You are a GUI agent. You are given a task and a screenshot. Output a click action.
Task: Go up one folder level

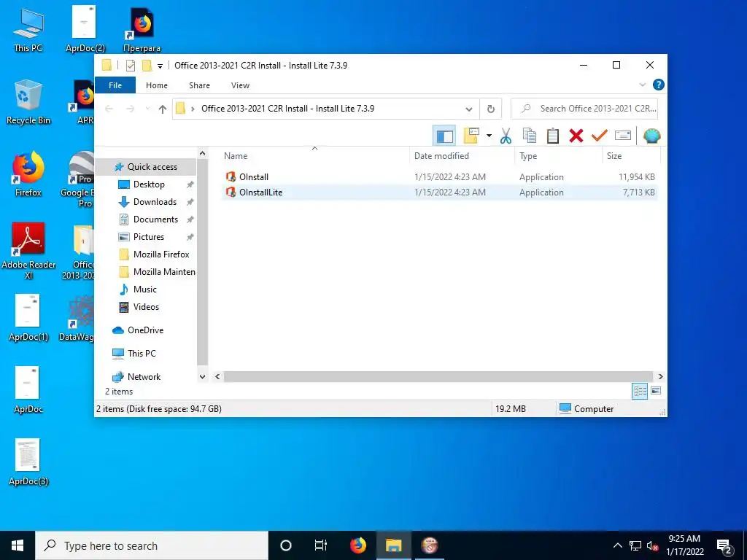coord(163,109)
